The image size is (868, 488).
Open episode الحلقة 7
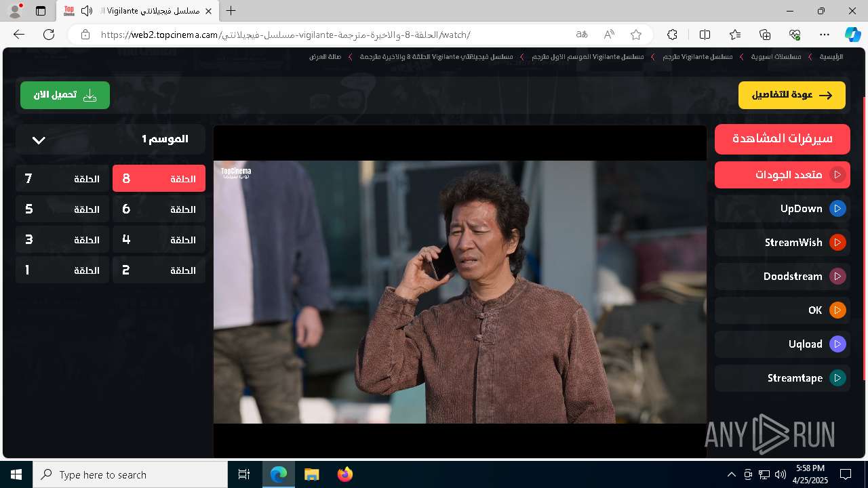click(62, 179)
